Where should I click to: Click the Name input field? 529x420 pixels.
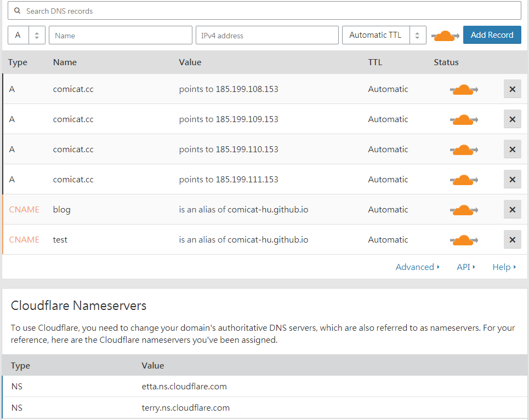click(x=120, y=34)
